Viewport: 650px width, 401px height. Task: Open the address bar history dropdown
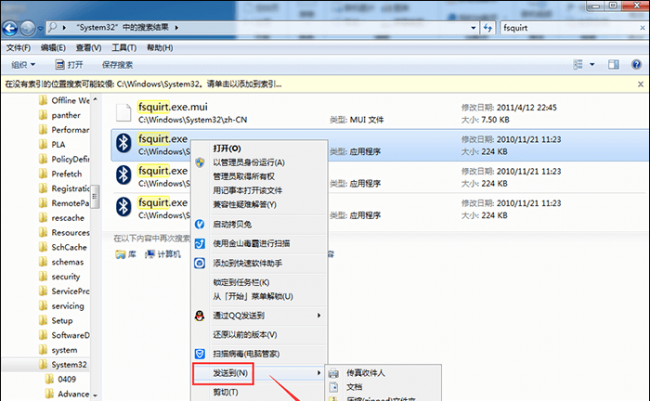tap(473, 28)
